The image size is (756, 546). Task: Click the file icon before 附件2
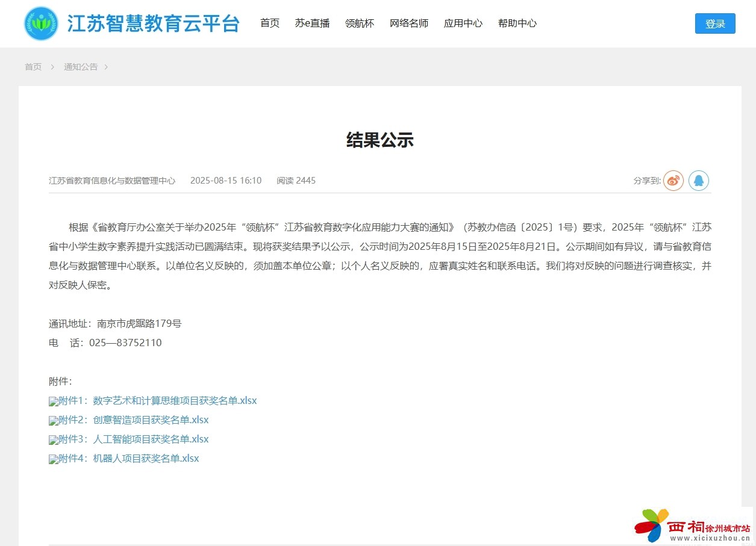tap(52, 420)
